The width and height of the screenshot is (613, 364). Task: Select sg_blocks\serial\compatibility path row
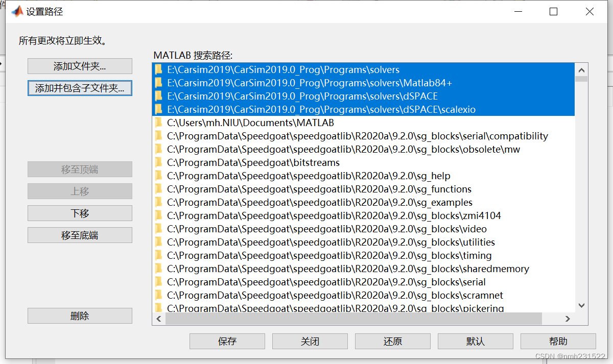tap(364, 136)
